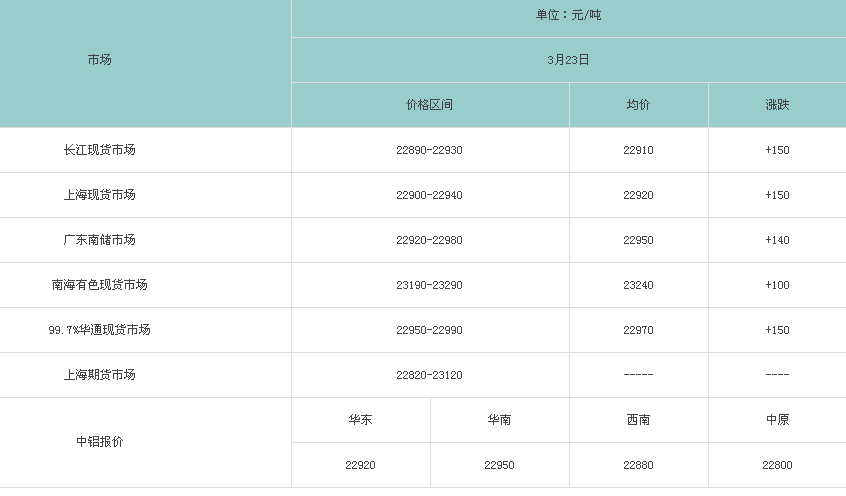Click price range 22890-22930
This screenshot has width=846, height=496.
[429, 150]
